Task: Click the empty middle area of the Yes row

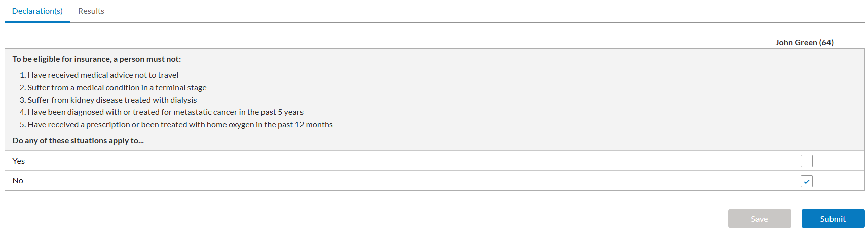Action: (405, 161)
